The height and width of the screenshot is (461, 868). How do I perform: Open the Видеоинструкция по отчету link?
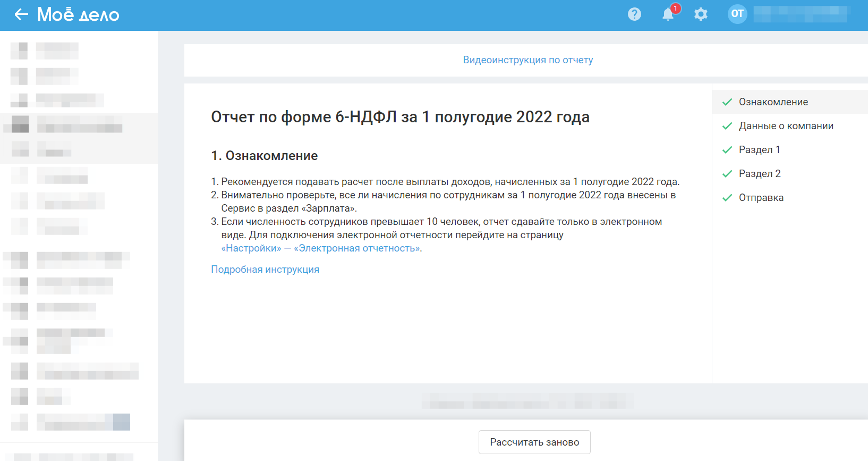pos(527,60)
